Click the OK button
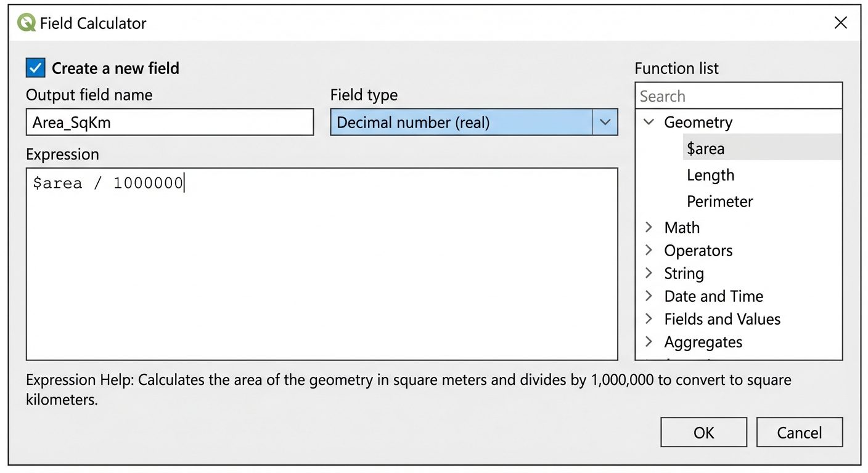Viewport: 868px width, 473px height. click(x=703, y=432)
